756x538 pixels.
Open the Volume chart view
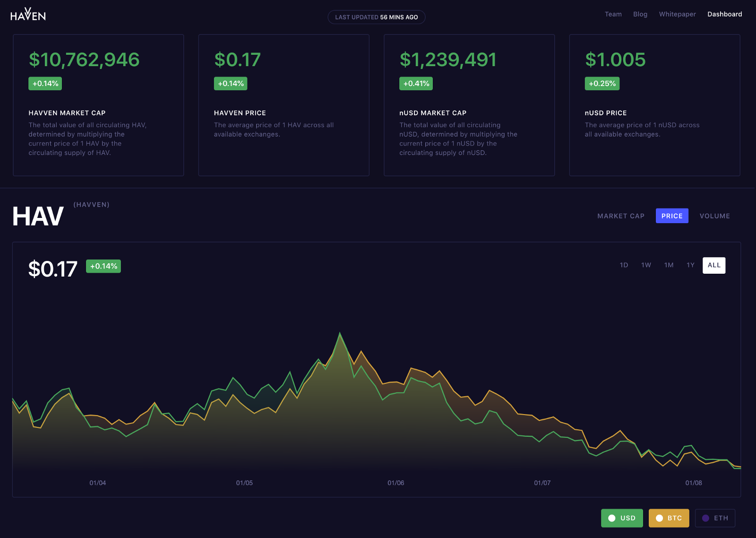714,216
